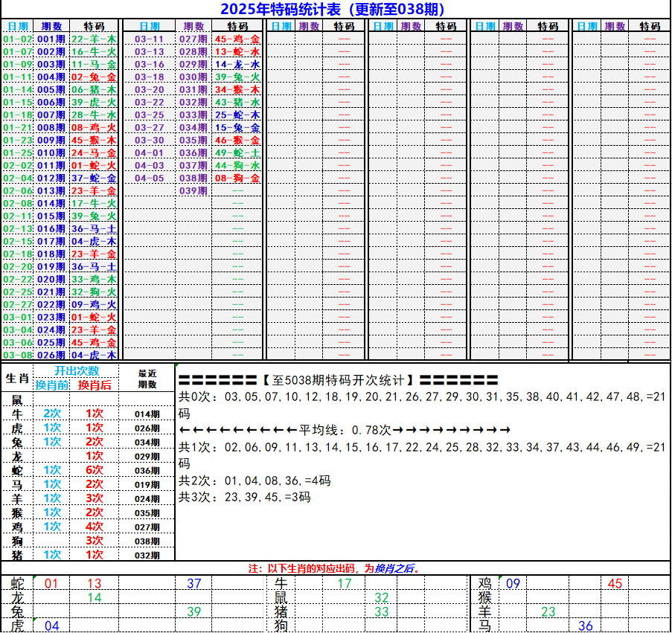Screen dimensions: 672x633
Task: Click the 49-蛇-土 special code cell
Action: click(237, 152)
